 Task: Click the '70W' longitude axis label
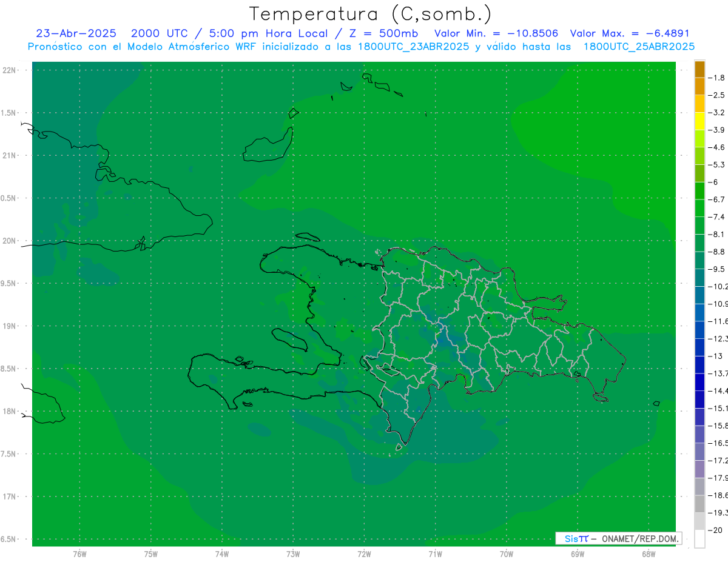507,554
